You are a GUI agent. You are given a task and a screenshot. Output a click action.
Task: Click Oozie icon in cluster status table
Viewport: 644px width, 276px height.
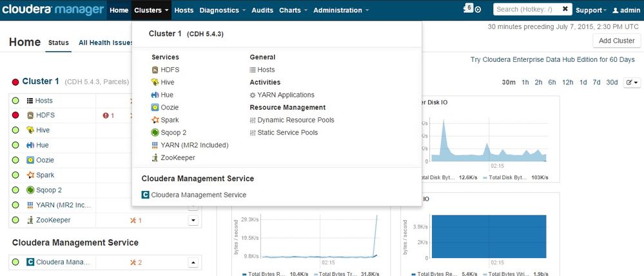click(30, 160)
